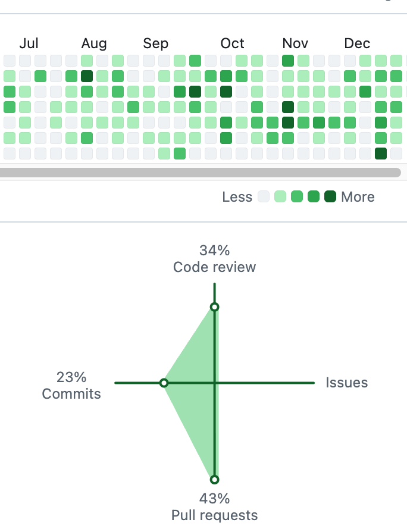Image resolution: width=407 pixels, height=532 pixels.
Task: Click the darkest contribution square below Aug
Action: pyautogui.click(x=87, y=76)
